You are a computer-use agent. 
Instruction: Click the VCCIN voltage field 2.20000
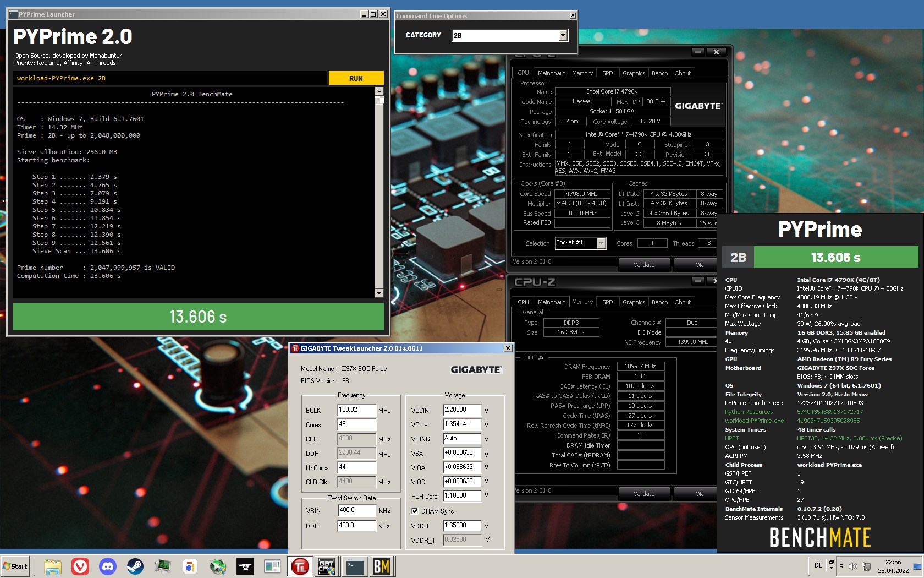tap(462, 410)
